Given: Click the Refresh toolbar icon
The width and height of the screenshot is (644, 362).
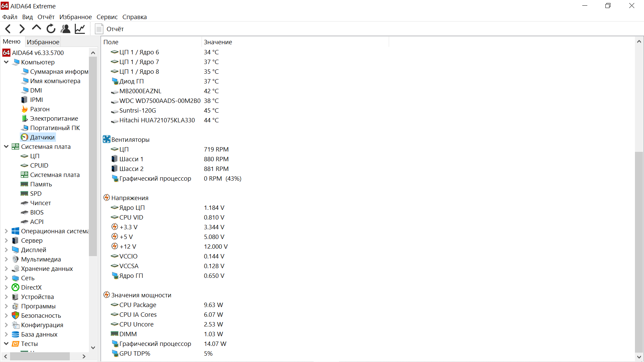Looking at the screenshot, I should tap(51, 29).
